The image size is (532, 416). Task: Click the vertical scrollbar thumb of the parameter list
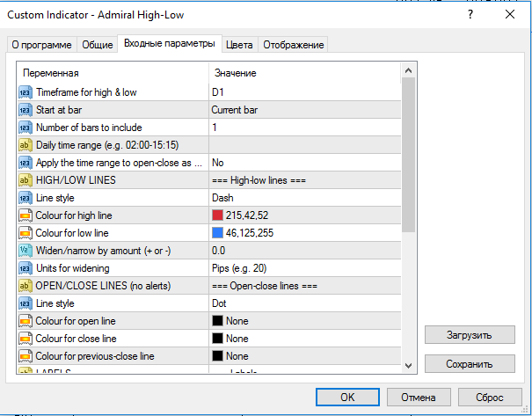click(x=409, y=155)
